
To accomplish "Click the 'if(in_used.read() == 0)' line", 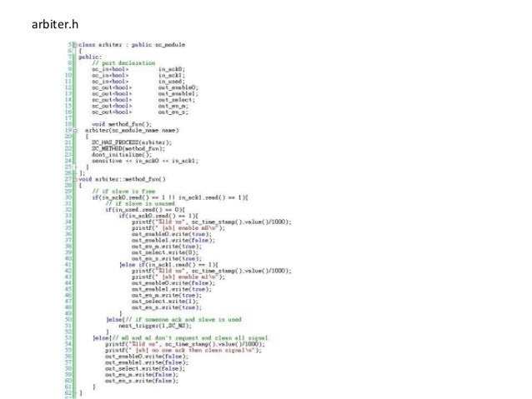I will (145, 210).
